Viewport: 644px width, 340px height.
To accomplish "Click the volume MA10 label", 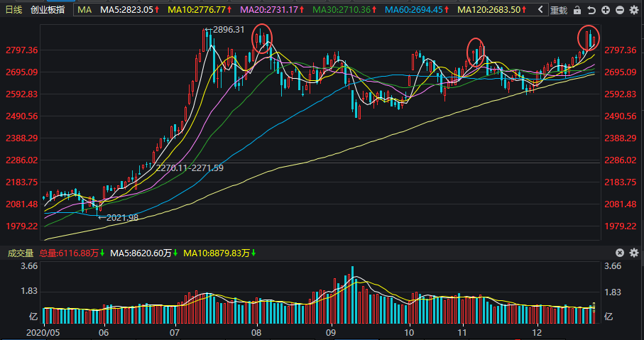I will point(219,253).
